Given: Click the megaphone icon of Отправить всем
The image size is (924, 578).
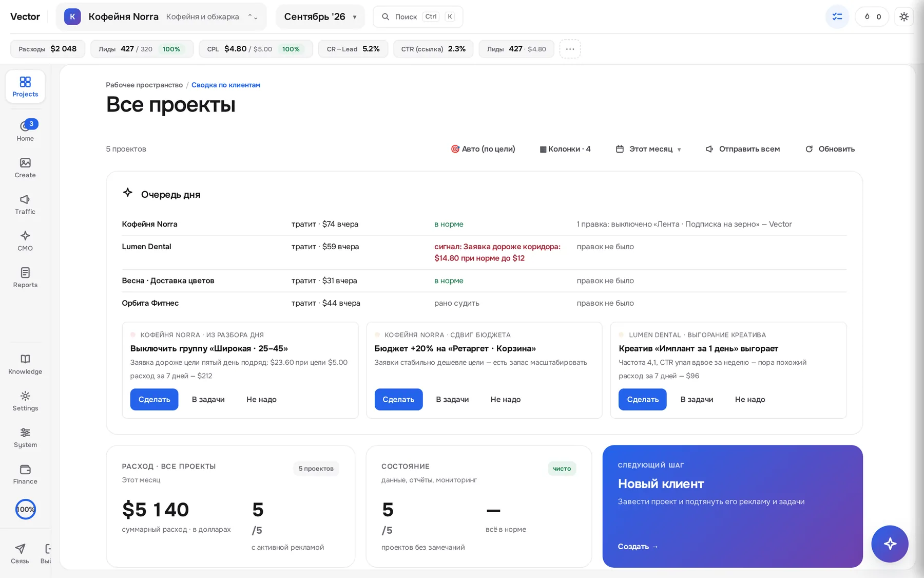Looking at the screenshot, I should tap(709, 149).
